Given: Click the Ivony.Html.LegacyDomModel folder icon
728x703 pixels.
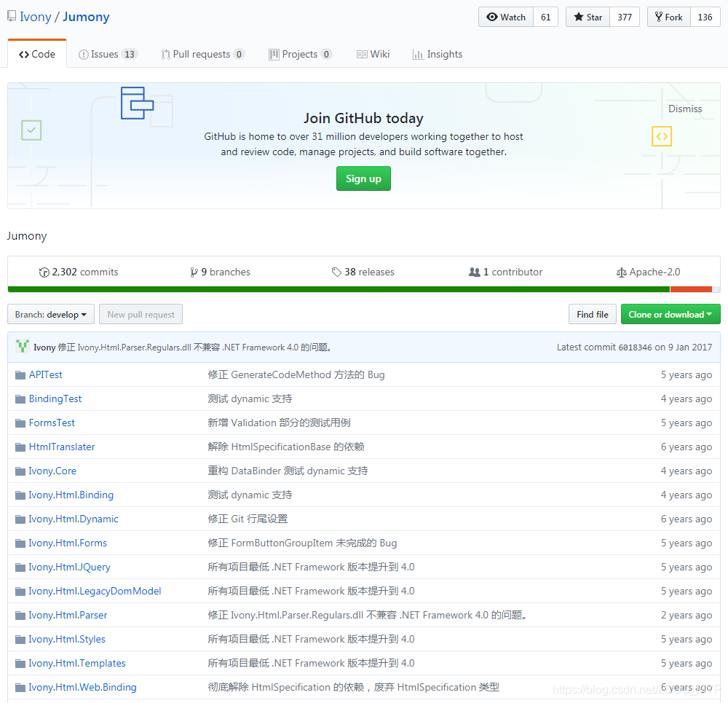Looking at the screenshot, I should click(x=20, y=592).
